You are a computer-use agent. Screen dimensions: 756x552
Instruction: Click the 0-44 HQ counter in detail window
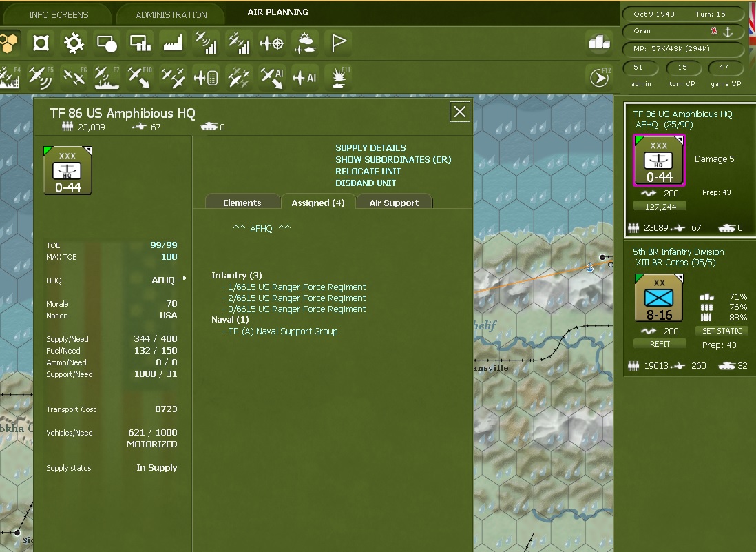(67, 171)
